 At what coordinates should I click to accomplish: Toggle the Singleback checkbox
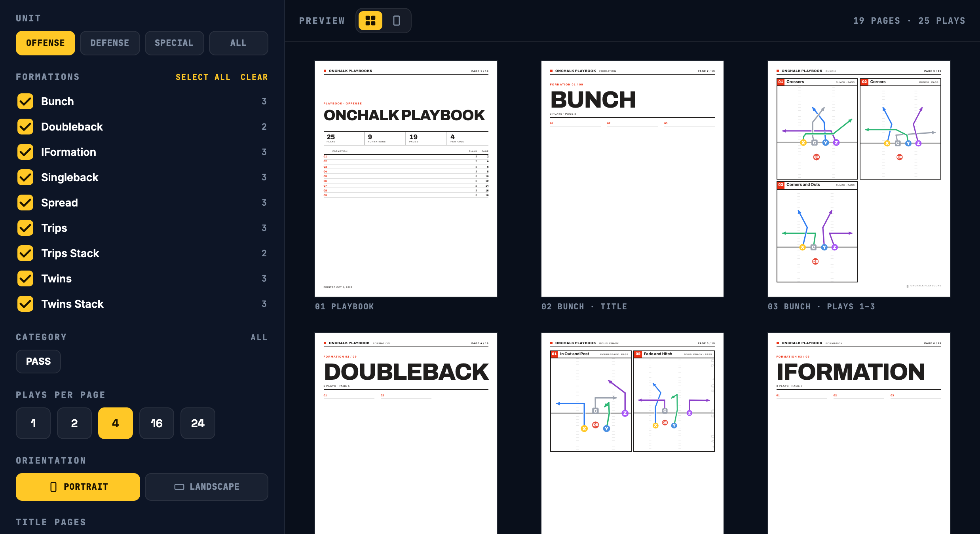click(25, 177)
